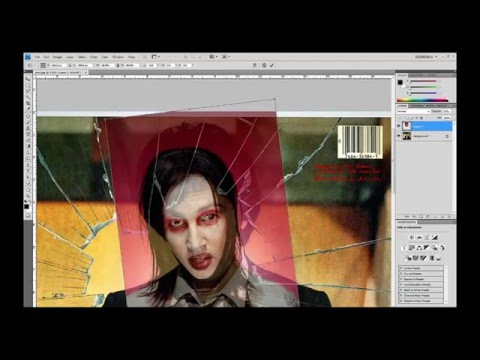Open the Layer menu
This screenshot has width=480, height=360.
pos(69,57)
